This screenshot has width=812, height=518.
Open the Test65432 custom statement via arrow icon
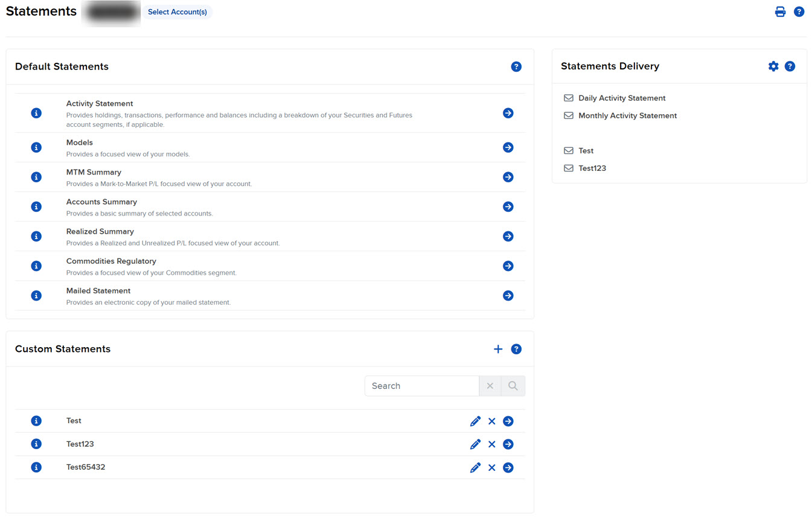(508, 467)
